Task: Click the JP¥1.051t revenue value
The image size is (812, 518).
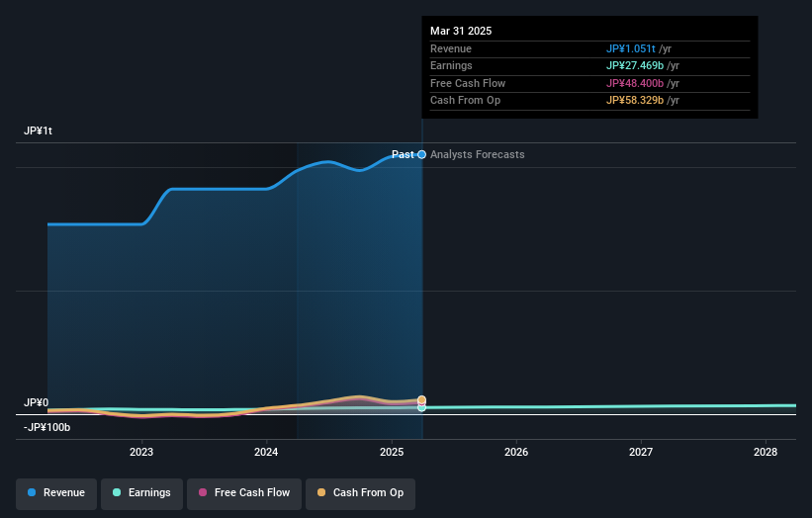Action: click(x=631, y=48)
